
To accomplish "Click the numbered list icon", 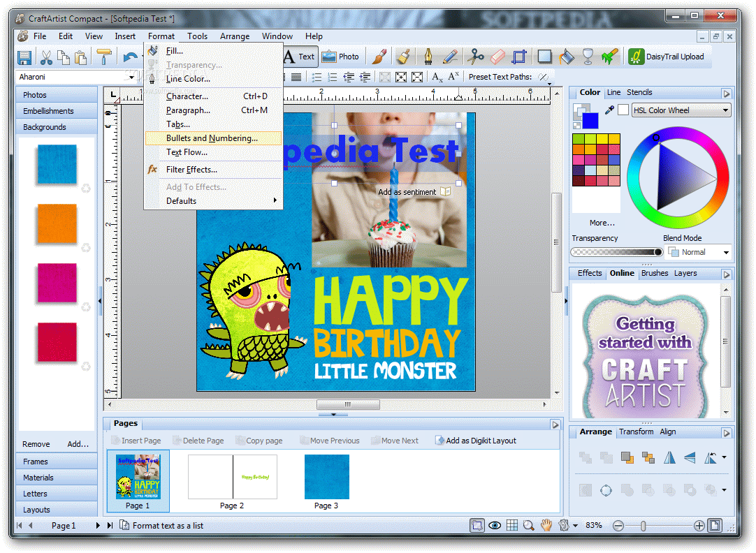I will pos(332,77).
